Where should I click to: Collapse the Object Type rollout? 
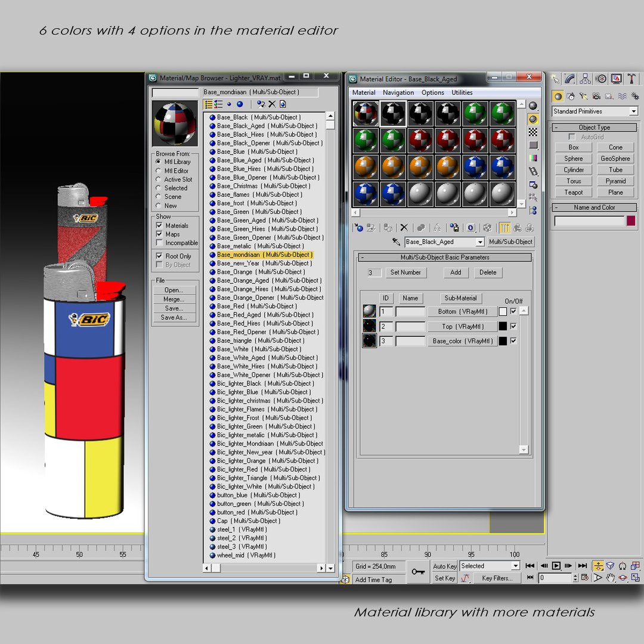pos(595,128)
